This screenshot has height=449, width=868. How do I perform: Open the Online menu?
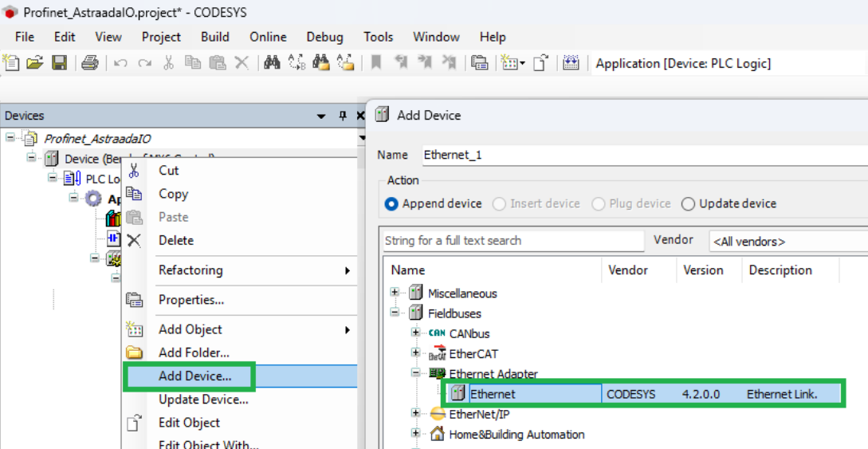click(x=268, y=37)
